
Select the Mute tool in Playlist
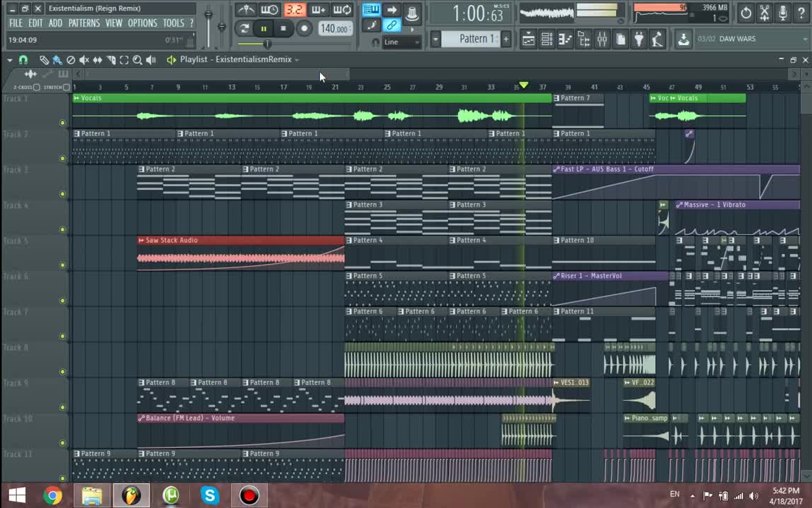coord(84,60)
